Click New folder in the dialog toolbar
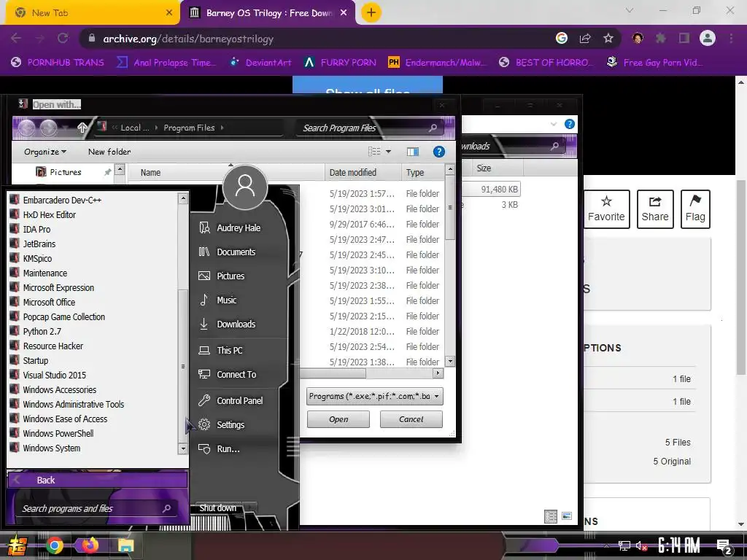This screenshot has width=747, height=560. click(109, 152)
